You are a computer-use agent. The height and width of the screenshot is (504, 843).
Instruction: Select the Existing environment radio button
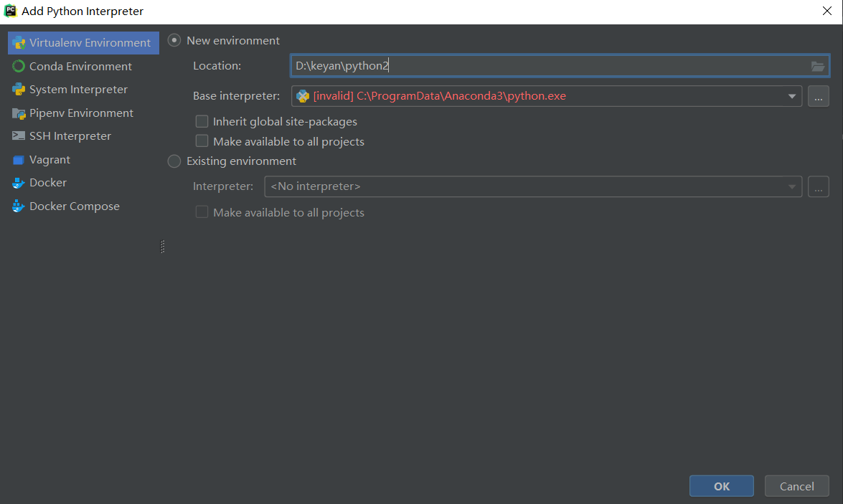pos(174,161)
